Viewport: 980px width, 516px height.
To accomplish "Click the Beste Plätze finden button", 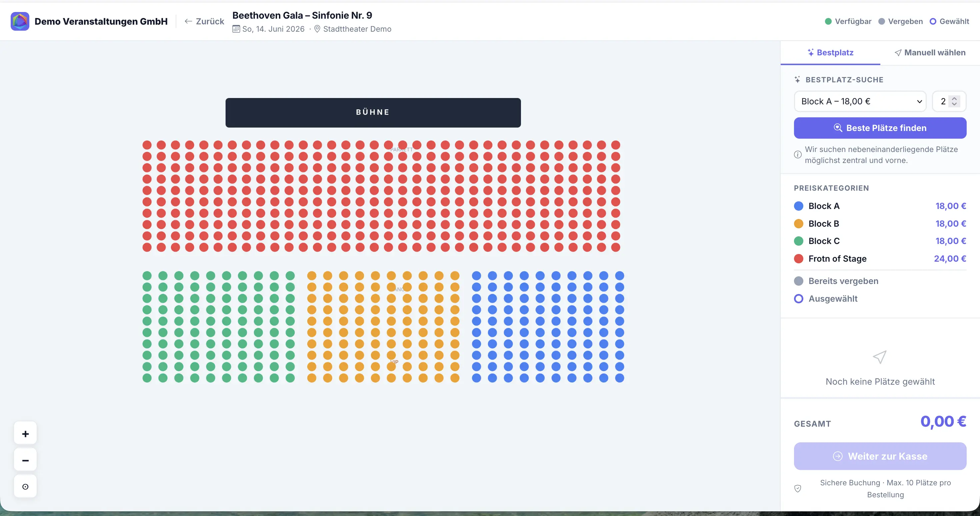I will [x=880, y=128].
